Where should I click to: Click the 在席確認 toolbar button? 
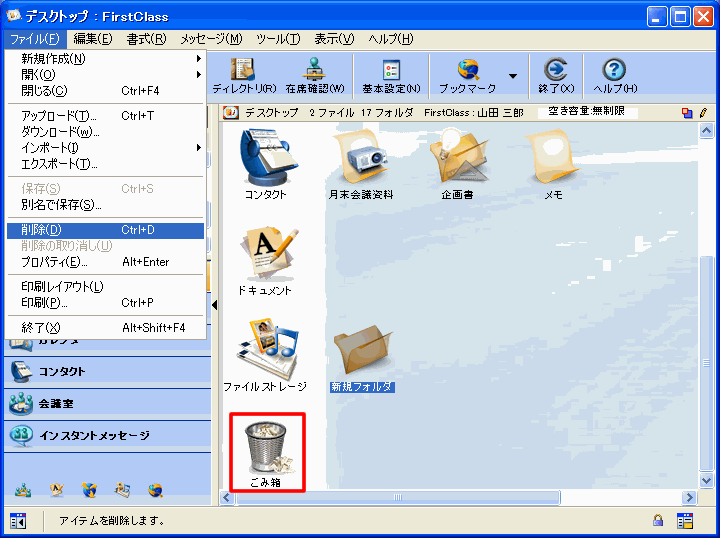tap(314, 75)
